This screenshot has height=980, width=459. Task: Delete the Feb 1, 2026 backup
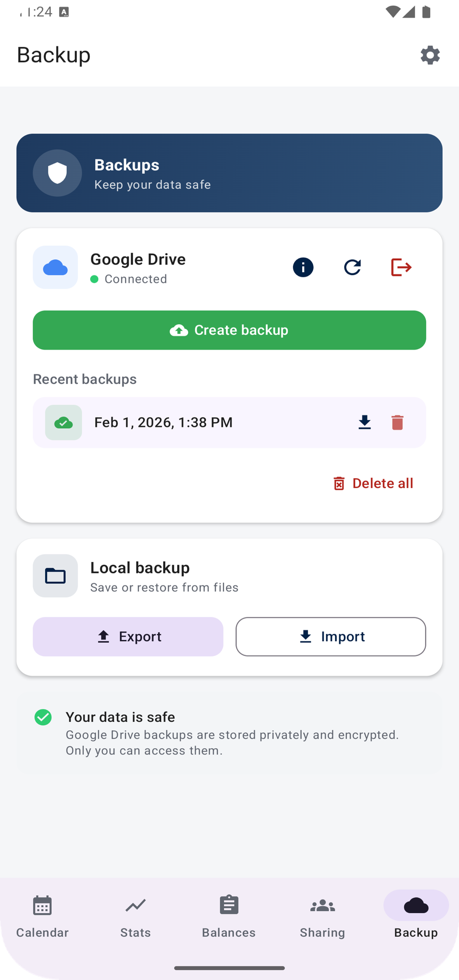[x=397, y=422]
